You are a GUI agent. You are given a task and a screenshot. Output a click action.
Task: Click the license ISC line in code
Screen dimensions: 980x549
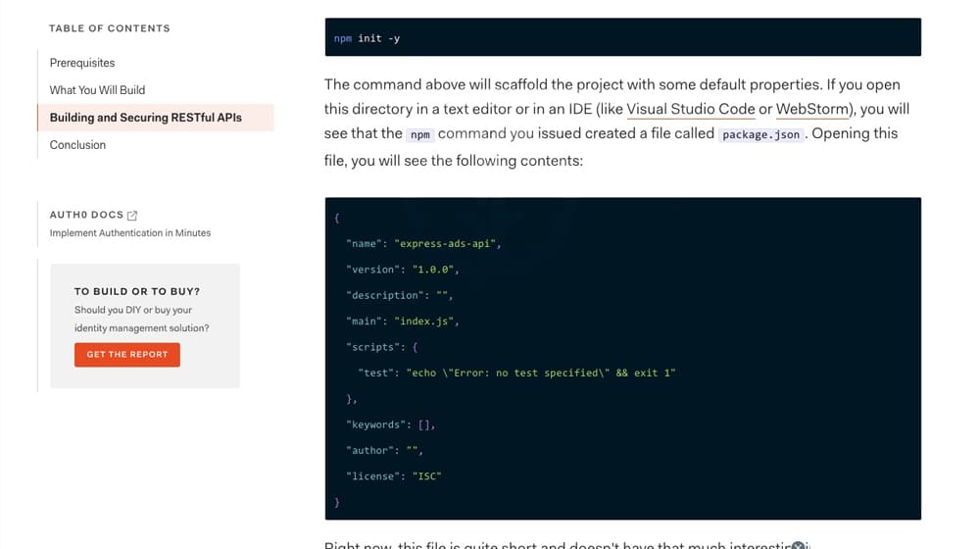point(394,476)
